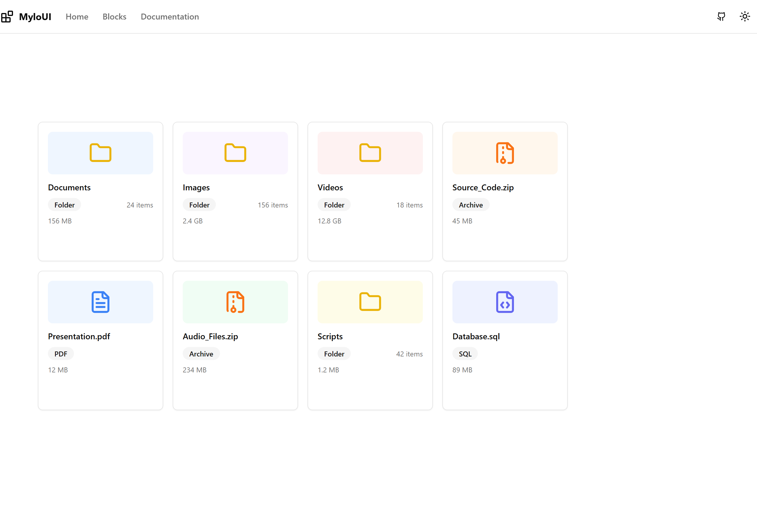
Task: Go to the Home nav link
Action: coord(77,17)
